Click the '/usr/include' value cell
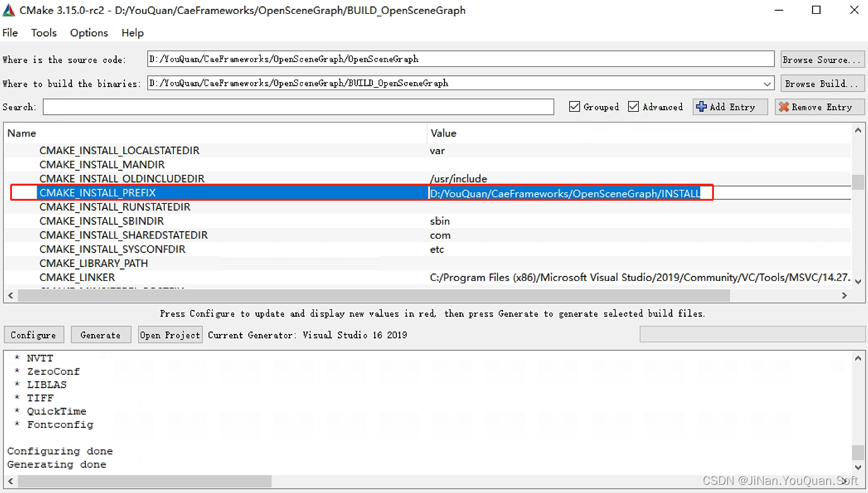 [458, 179]
